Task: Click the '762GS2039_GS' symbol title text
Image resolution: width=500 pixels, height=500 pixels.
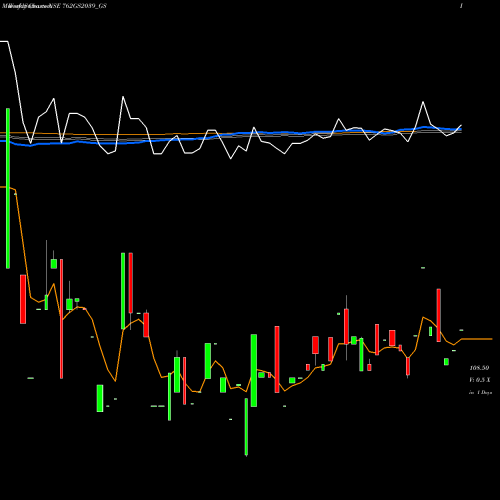Action: [84, 6]
